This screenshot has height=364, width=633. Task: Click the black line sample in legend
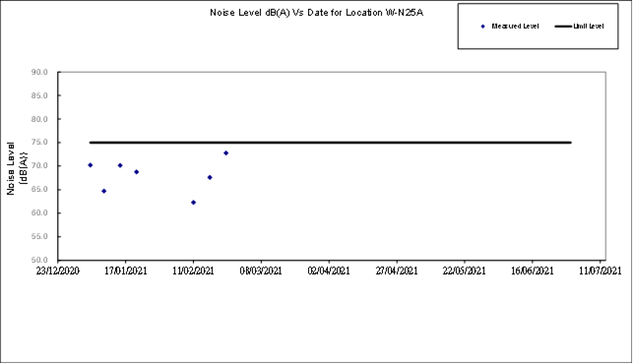pyautogui.click(x=563, y=27)
